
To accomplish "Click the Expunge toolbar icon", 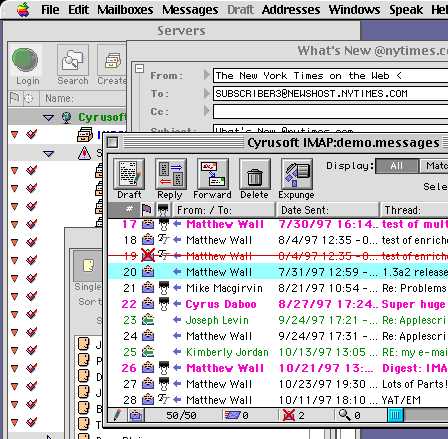I will click(x=297, y=174).
